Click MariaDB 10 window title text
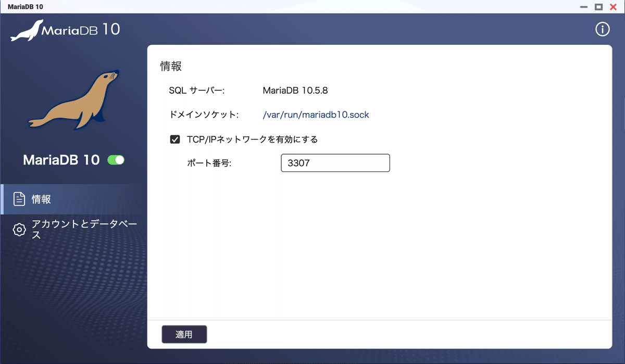625x364 pixels. 25,6
